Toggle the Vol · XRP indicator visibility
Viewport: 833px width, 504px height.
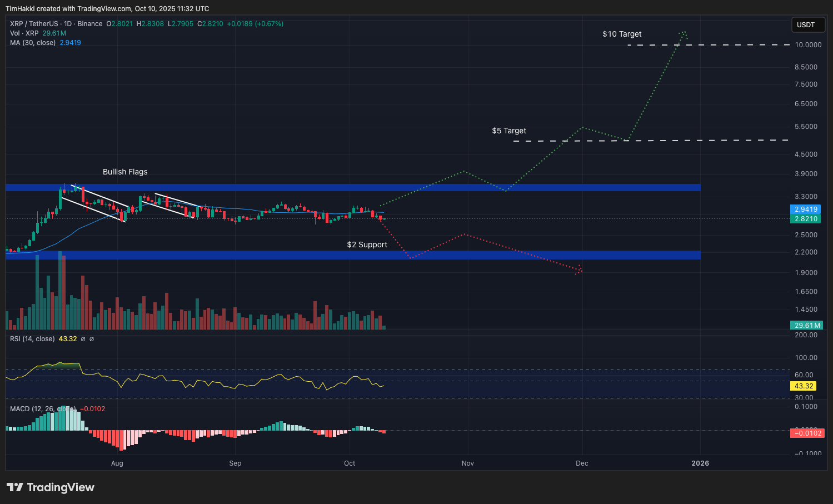[x=25, y=33]
